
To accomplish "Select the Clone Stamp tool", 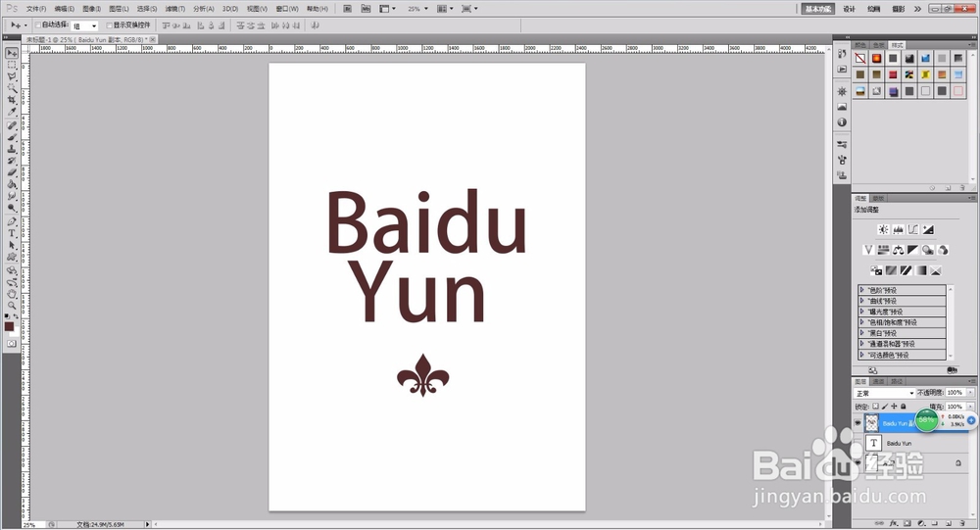I will pyautogui.click(x=12, y=149).
